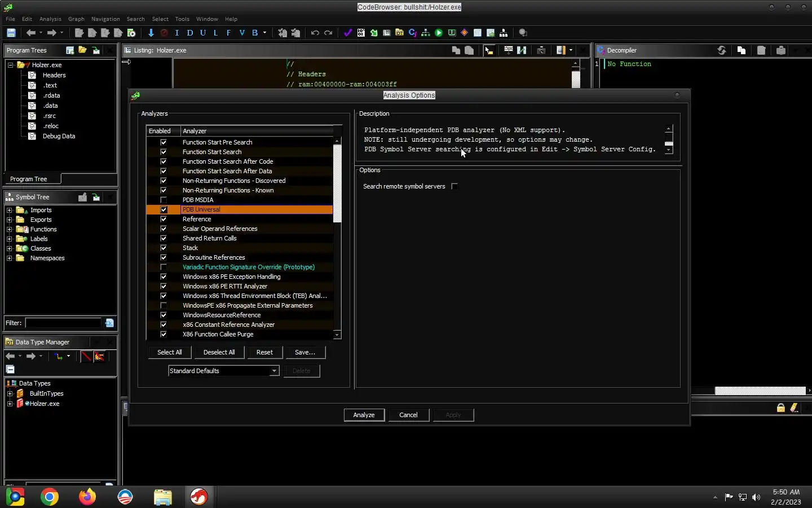Viewport: 812px width, 508px height.
Task: Click the Reset button
Action: point(264,352)
